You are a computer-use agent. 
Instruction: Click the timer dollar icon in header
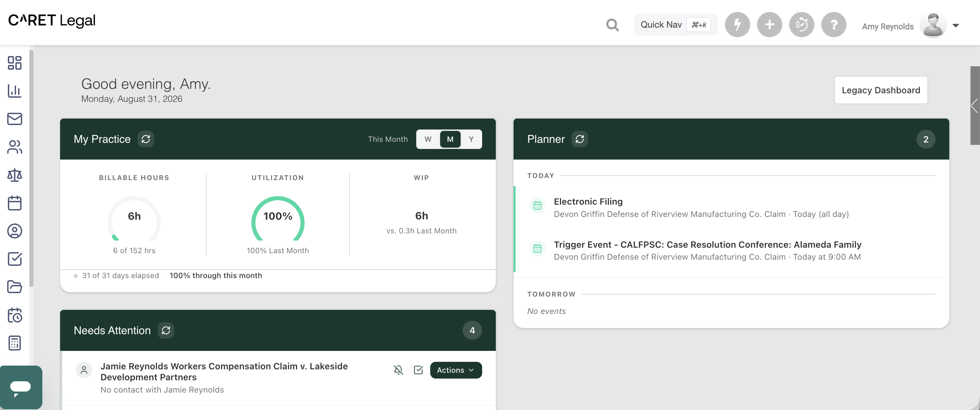pyautogui.click(x=801, y=25)
